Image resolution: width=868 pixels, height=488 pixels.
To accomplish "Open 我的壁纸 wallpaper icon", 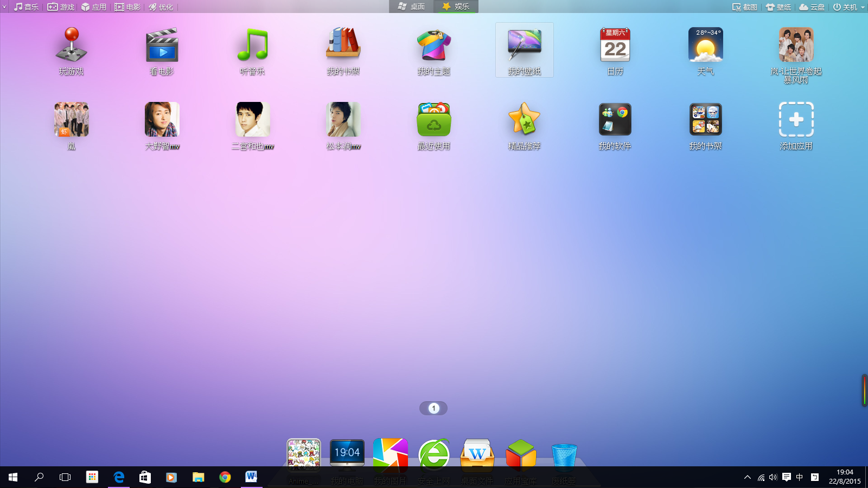I will pos(524,45).
